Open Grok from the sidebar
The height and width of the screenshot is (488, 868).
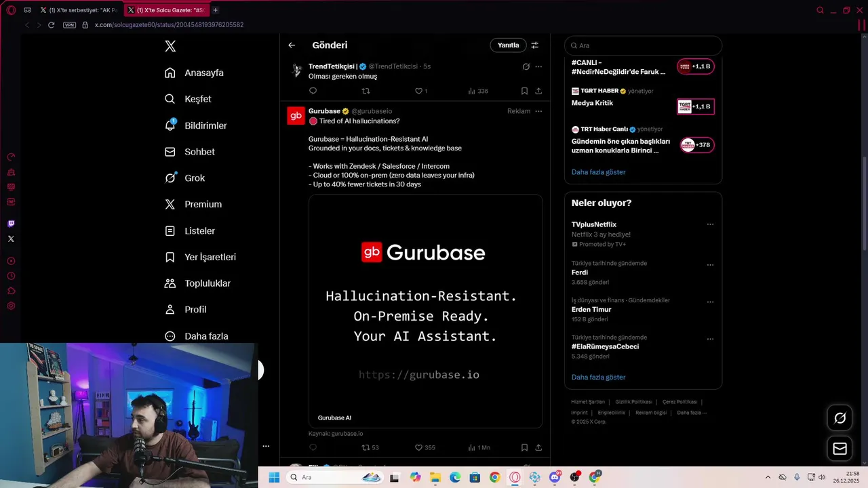pyautogui.click(x=184, y=178)
